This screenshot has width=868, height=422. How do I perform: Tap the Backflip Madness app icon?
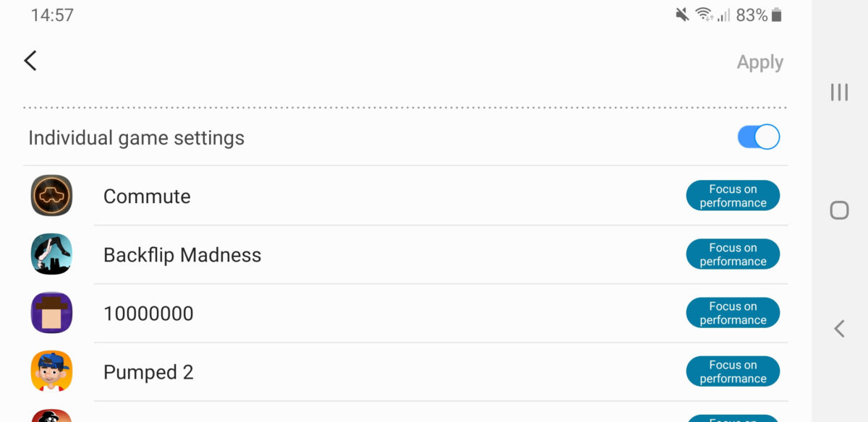click(51, 254)
